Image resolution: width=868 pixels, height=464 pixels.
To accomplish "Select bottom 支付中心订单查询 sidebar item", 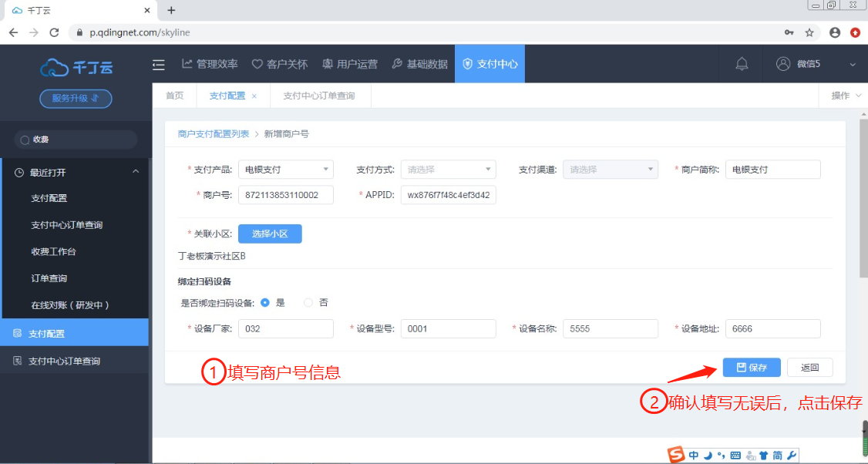I will (74, 361).
